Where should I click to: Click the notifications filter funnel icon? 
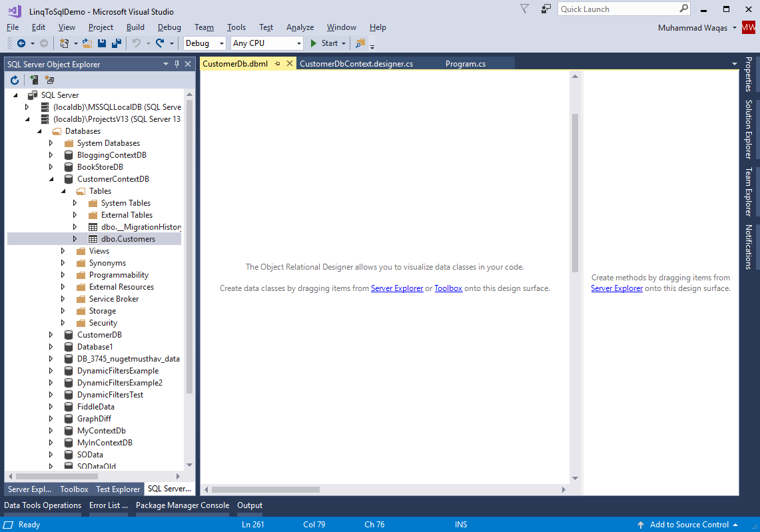click(524, 9)
